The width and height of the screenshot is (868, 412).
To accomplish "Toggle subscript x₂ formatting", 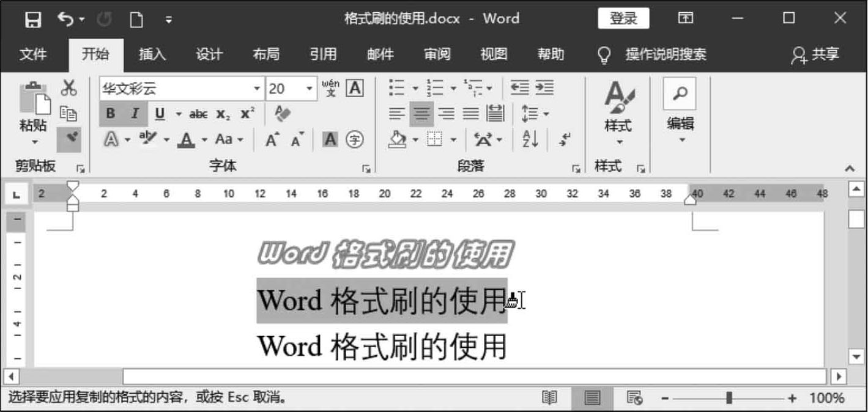I will point(224,114).
